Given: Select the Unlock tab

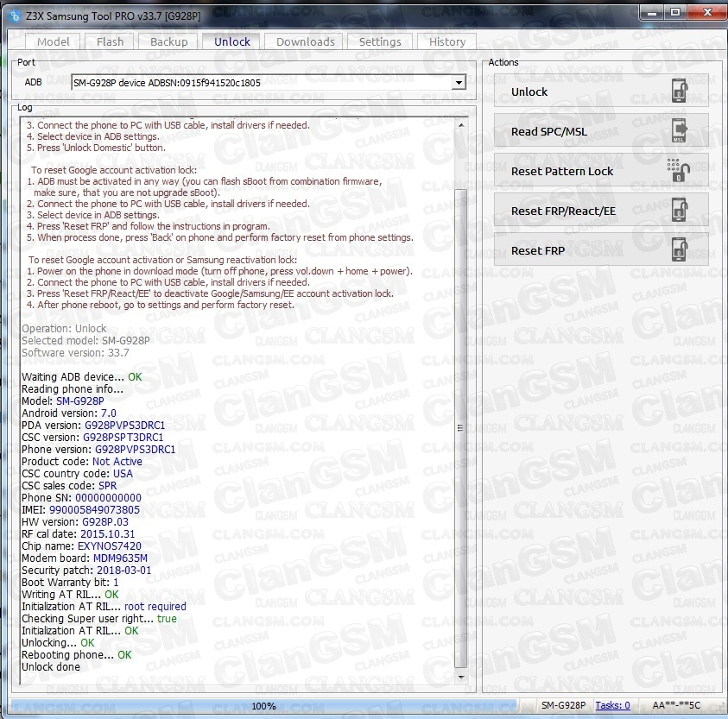Looking at the screenshot, I should tap(232, 41).
